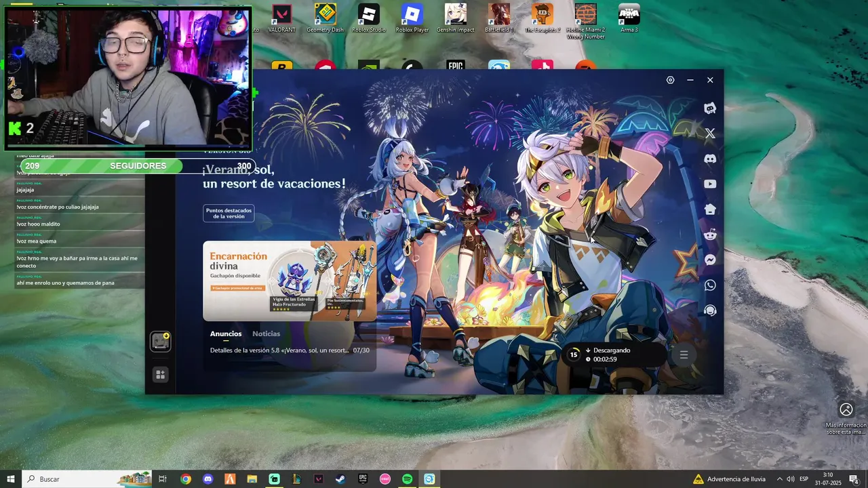Open the Windows Start menu

tap(10, 479)
